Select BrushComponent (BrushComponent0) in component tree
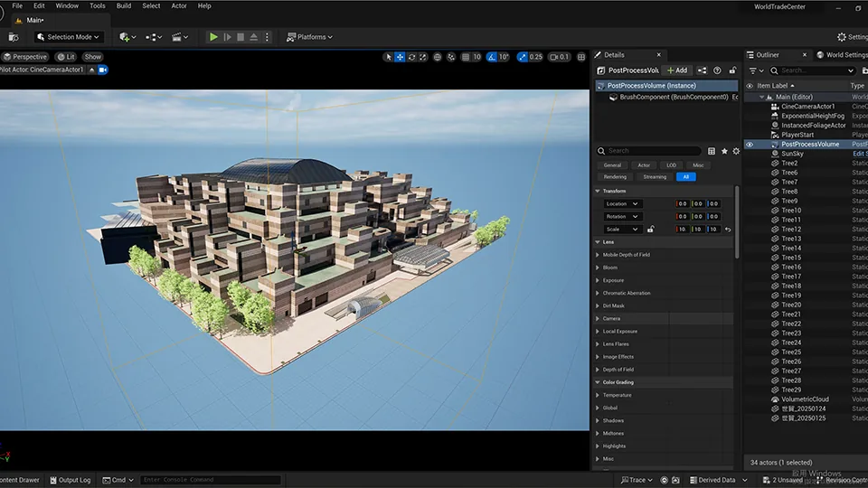This screenshot has height=488, width=868. point(673,98)
